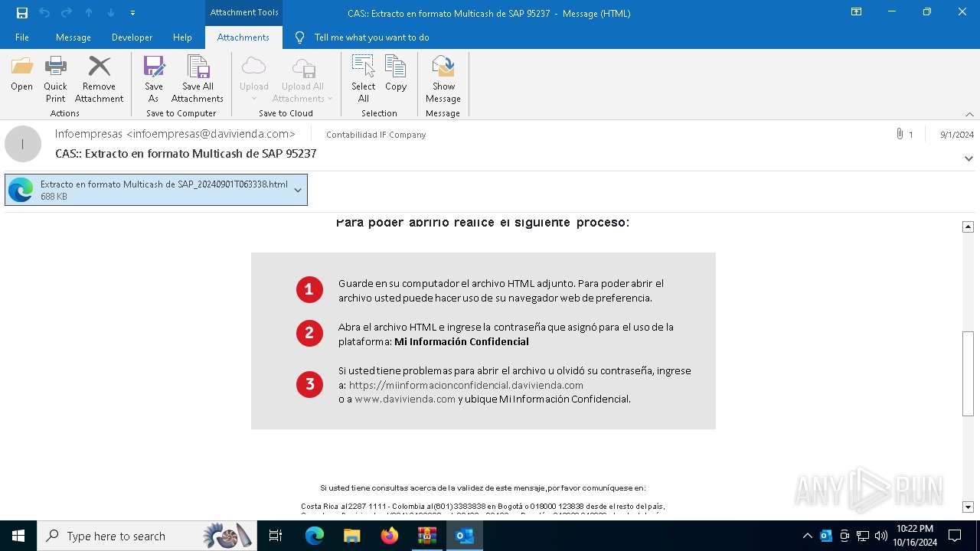Click the vertical scrollbar thumb
980x551 pixels.
click(968, 373)
